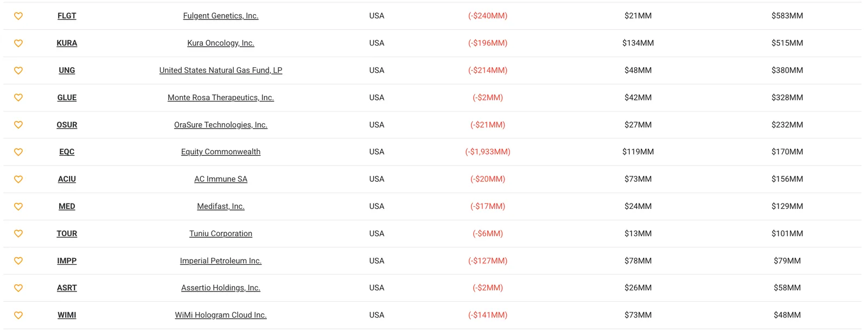Open WiMi Hologram Cloud Inc. page
Viewport: 868px width, 330px height.
221,315
